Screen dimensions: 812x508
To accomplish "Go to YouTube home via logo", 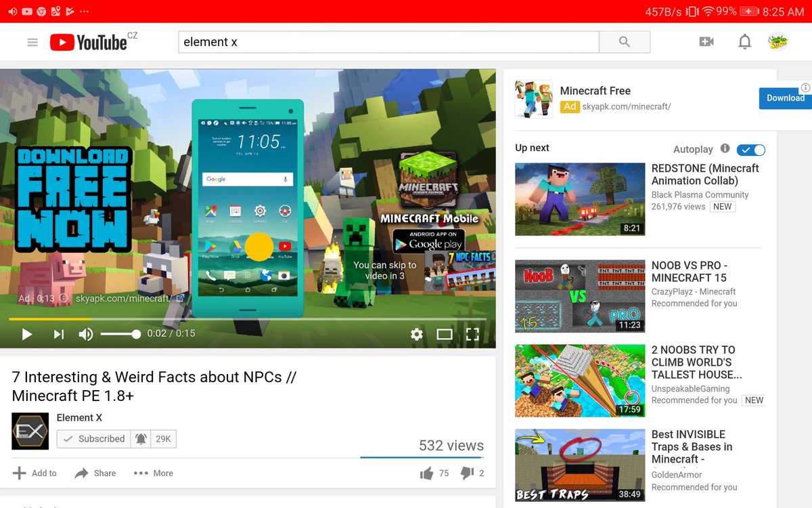I will pyautogui.click(x=89, y=42).
